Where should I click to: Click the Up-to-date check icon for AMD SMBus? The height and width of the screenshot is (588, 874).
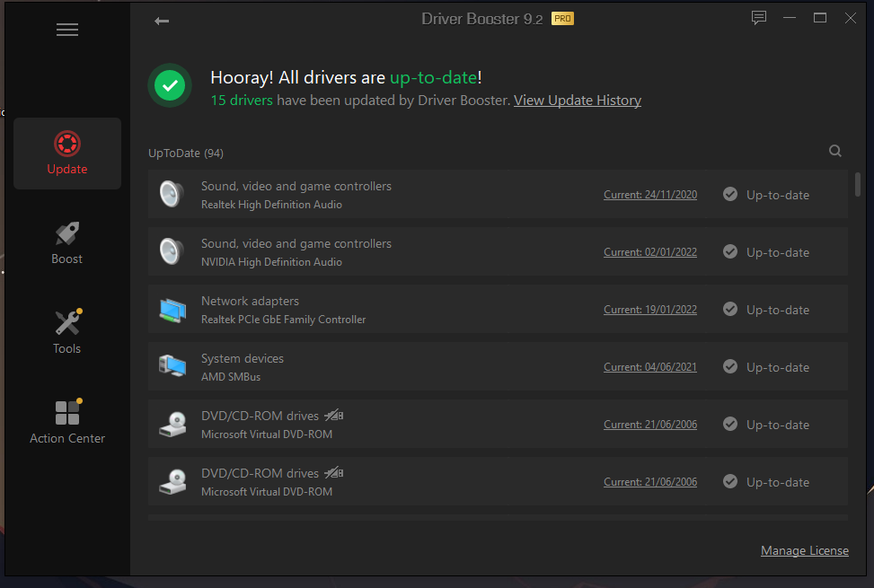[729, 366]
